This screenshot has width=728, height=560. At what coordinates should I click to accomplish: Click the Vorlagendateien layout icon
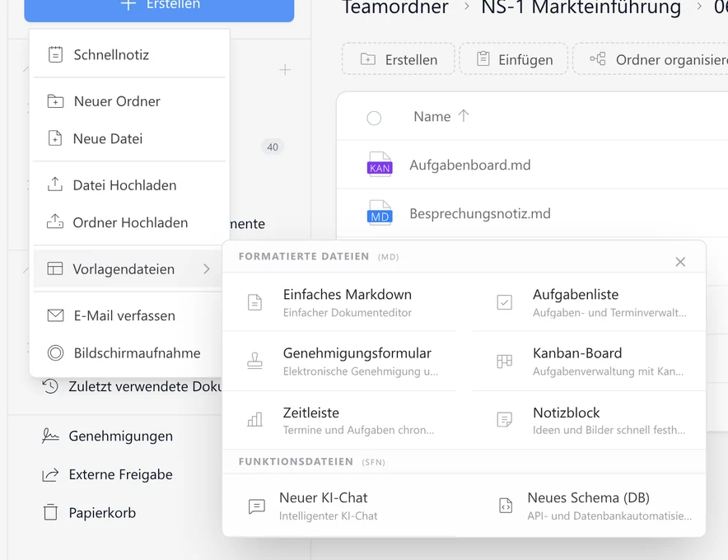click(55, 268)
